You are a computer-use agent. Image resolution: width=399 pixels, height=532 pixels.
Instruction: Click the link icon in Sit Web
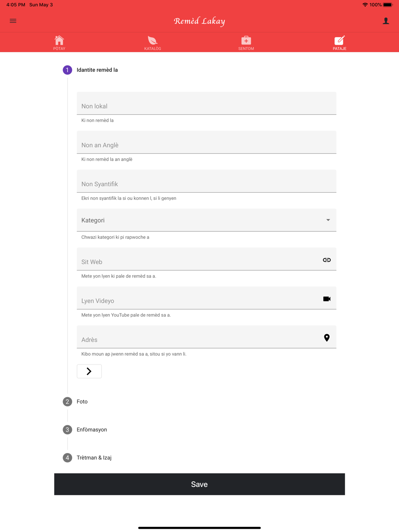point(327,260)
